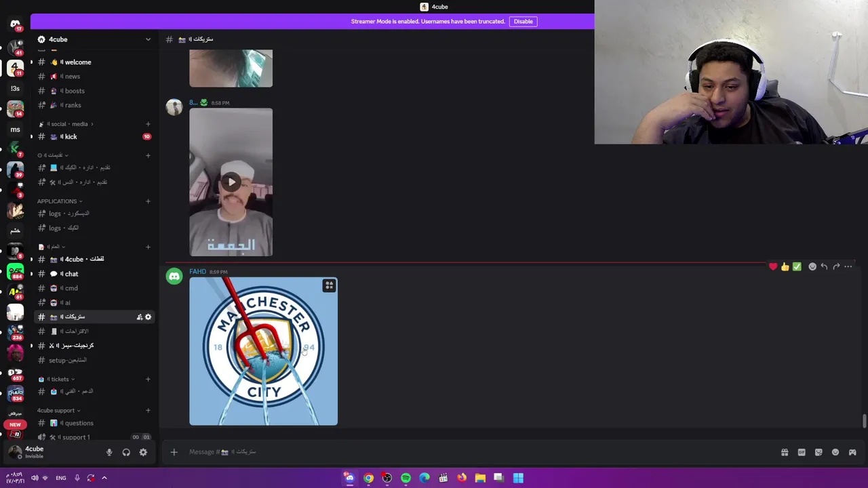The height and width of the screenshot is (488, 868).
Task: Open the Manchester City image attachment
Action: [263, 351]
